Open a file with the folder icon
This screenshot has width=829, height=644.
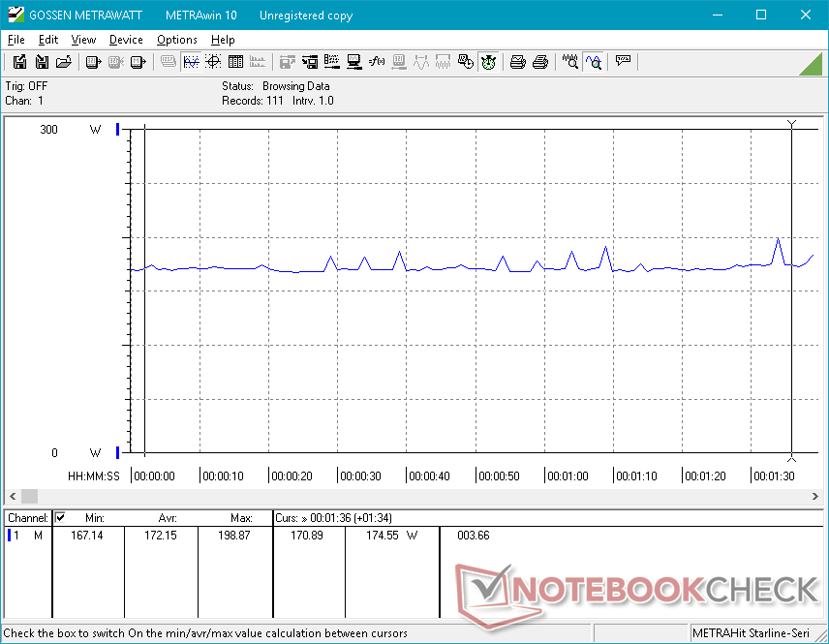tap(64, 62)
